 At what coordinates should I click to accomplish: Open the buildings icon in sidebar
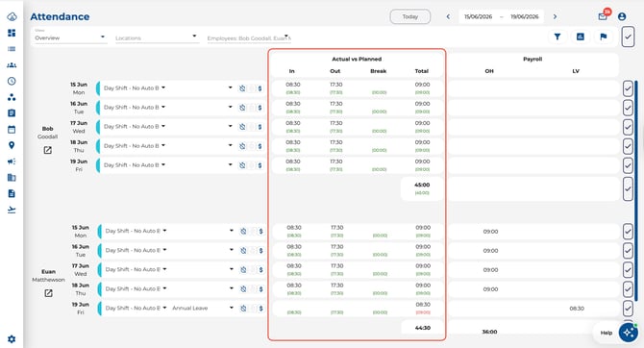pos(12,178)
